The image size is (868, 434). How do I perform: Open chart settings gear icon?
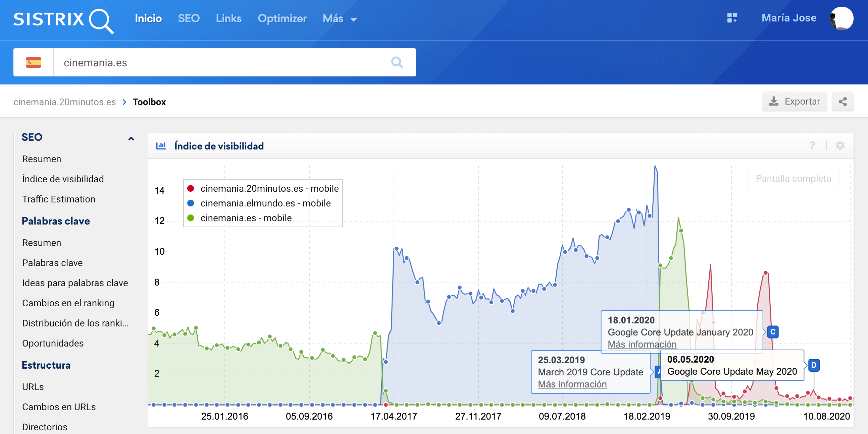[840, 145]
